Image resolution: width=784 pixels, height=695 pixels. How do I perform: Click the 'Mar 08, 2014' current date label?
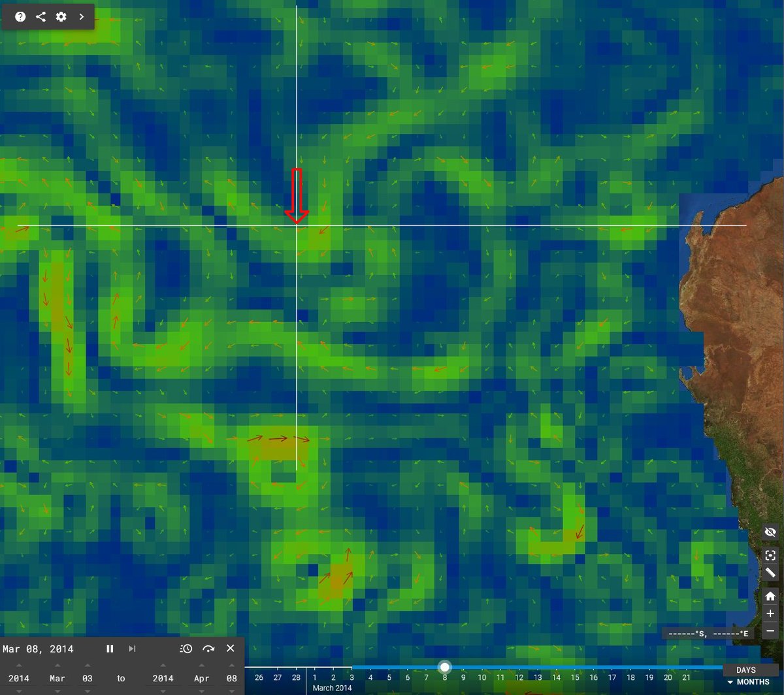pos(38,649)
